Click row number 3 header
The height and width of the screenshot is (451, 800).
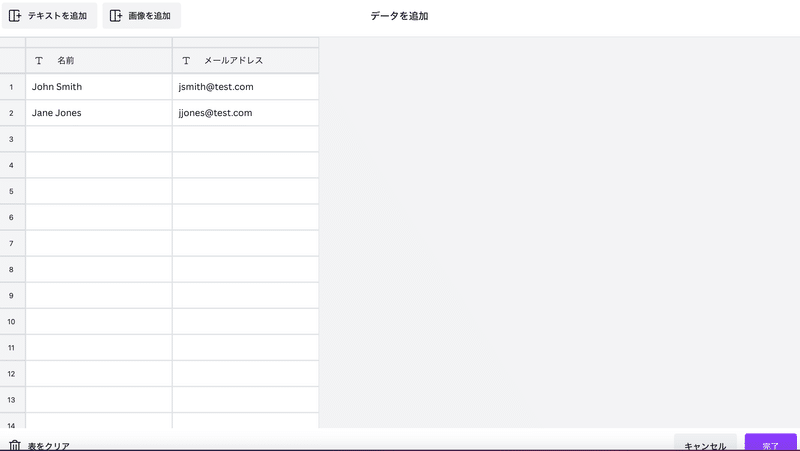(x=12, y=139)
